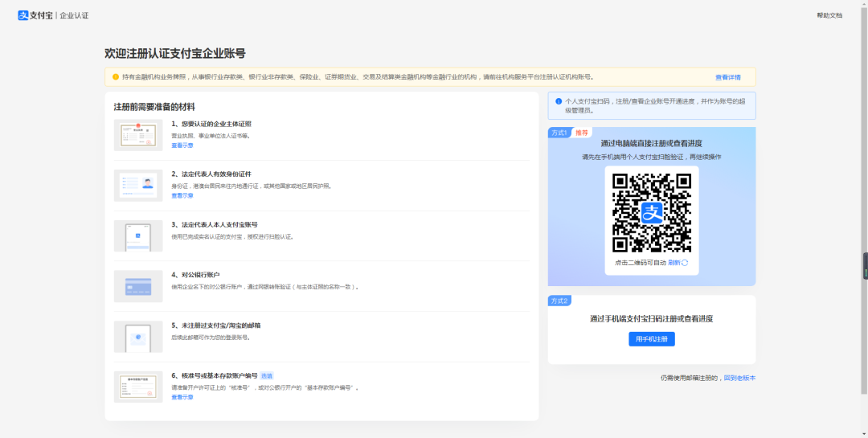Click the email thumbnail for 未注册过支付宝/淘宝的邮箱
The image size is (868, 438).
click(138, 337)
